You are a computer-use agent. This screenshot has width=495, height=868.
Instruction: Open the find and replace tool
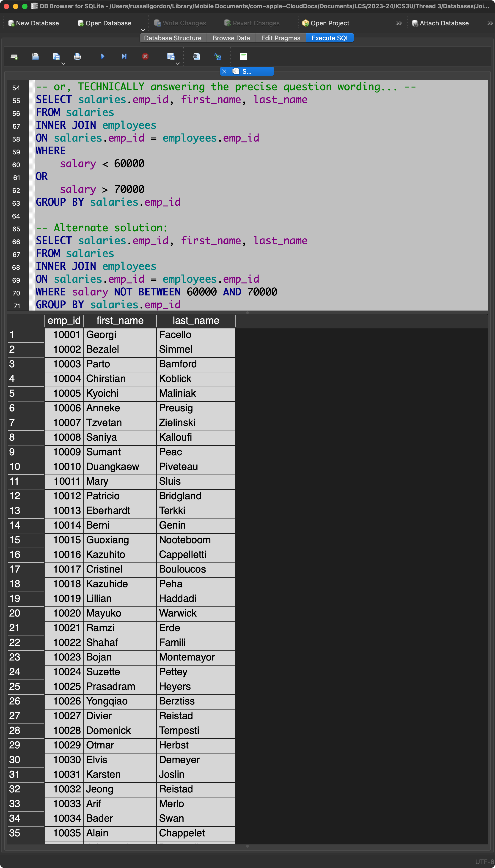click(217, 56)
